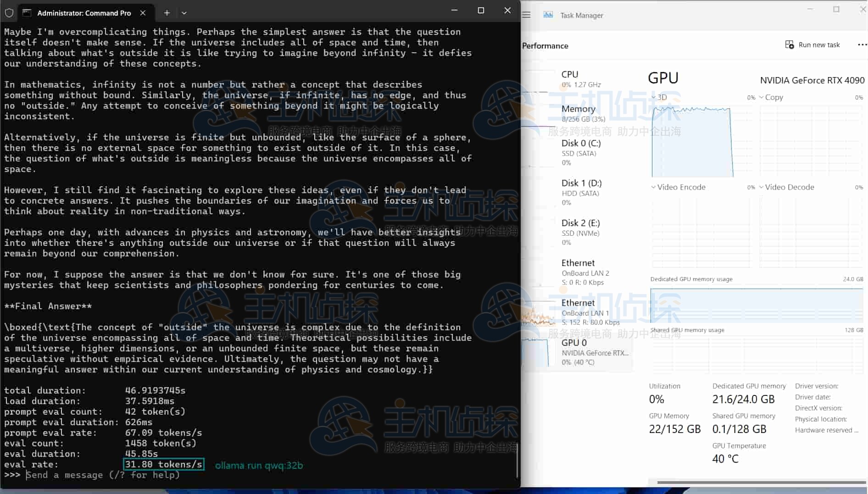This screenshot has width=868, height=494.
Task: Open the three-dot more options menu
Action: pyautogui.click(x=862, y=45)
